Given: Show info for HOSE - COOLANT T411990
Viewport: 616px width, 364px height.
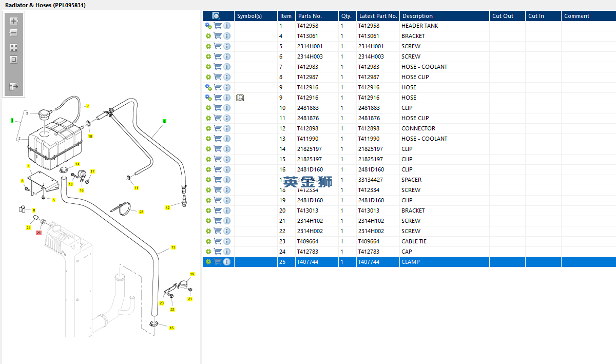Looking at the screenshot, I should pyautogui.click(x=227, y=139).
